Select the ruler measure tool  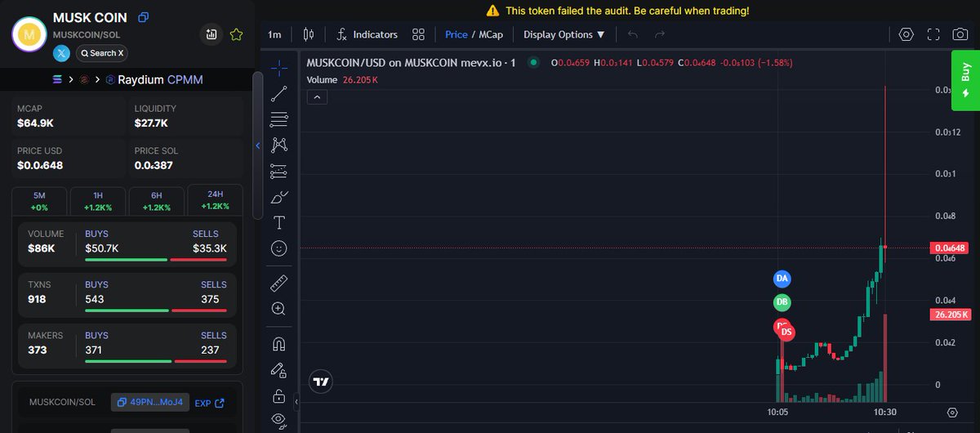click(278, 283)
